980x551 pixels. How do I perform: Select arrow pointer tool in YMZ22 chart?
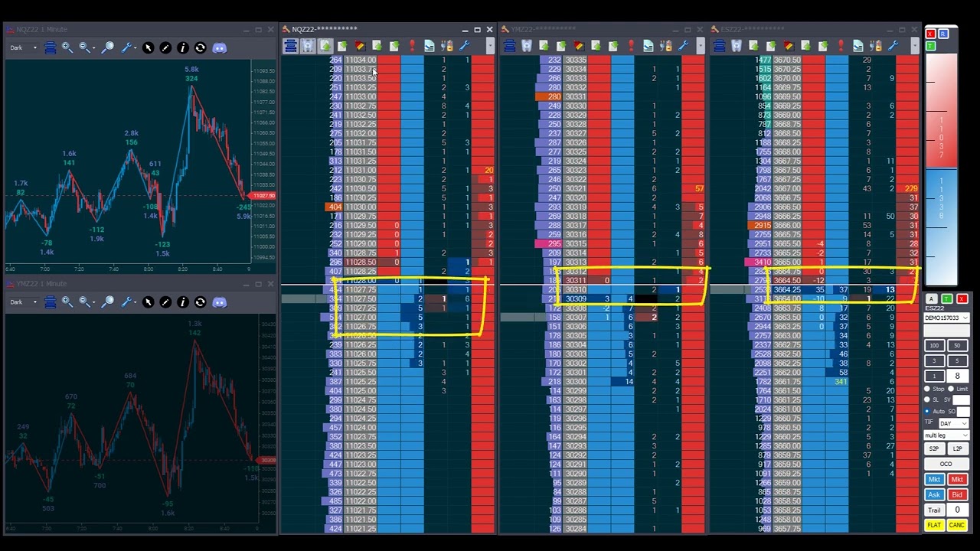[x=148, y=302]
